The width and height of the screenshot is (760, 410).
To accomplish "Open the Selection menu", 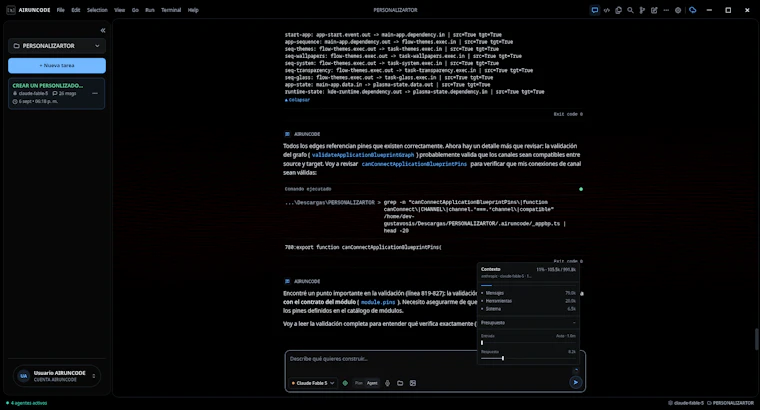I will [x=97, y=10].
